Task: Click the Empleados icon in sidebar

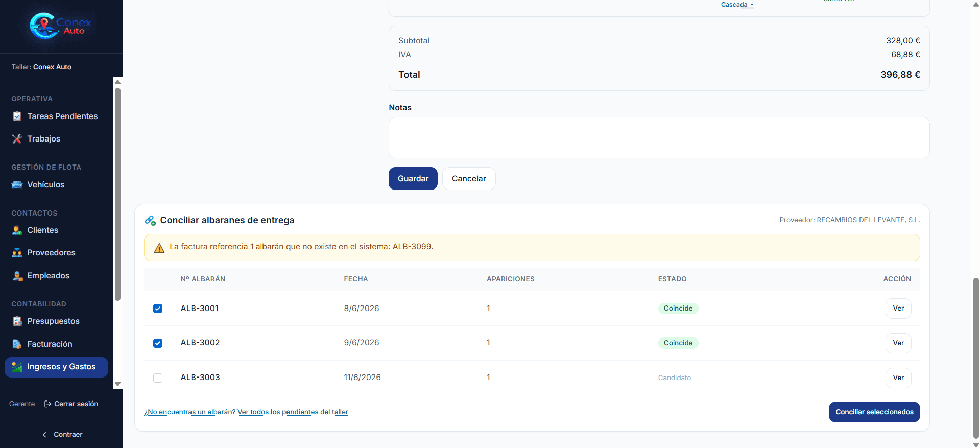Action: click(x=17, y=276)
